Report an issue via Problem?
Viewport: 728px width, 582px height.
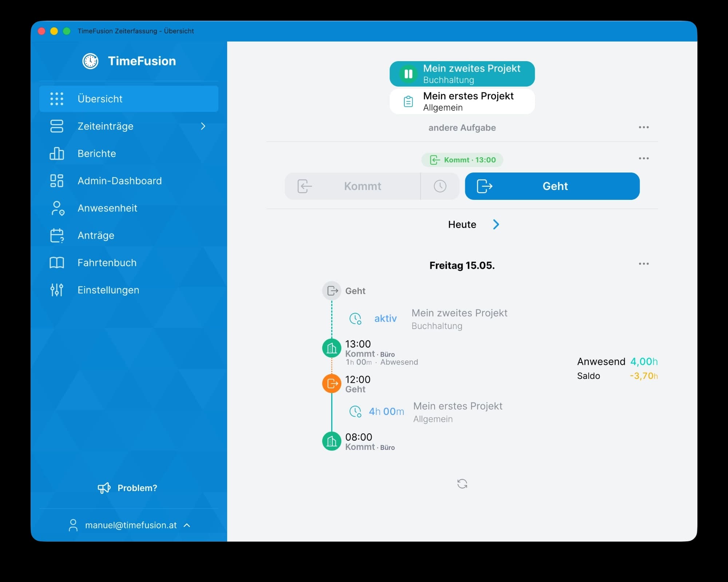click(x=127, y=488)
